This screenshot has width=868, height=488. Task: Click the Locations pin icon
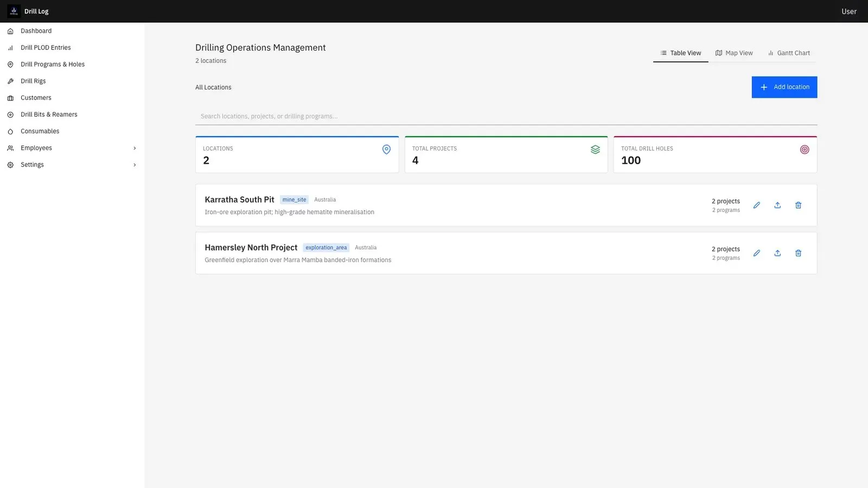click(x=386, y=150)
